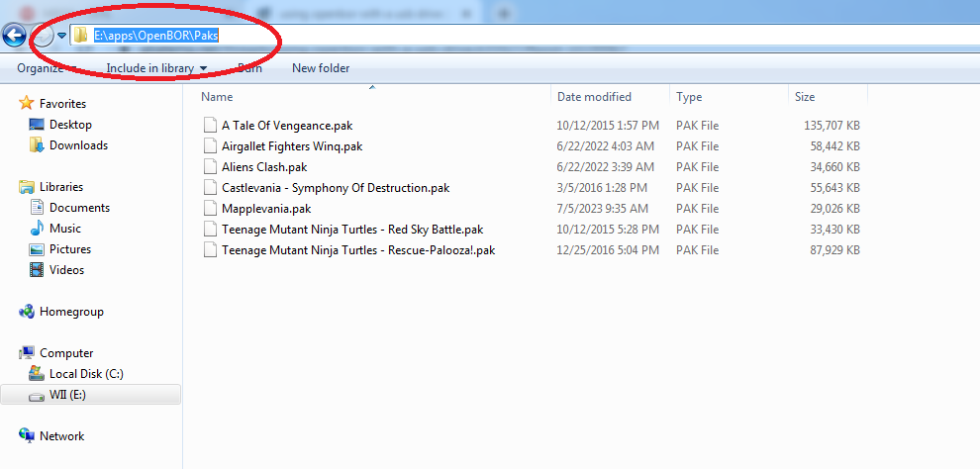
Task: Sort by the Date modified column
Action: tap(594, 97)
